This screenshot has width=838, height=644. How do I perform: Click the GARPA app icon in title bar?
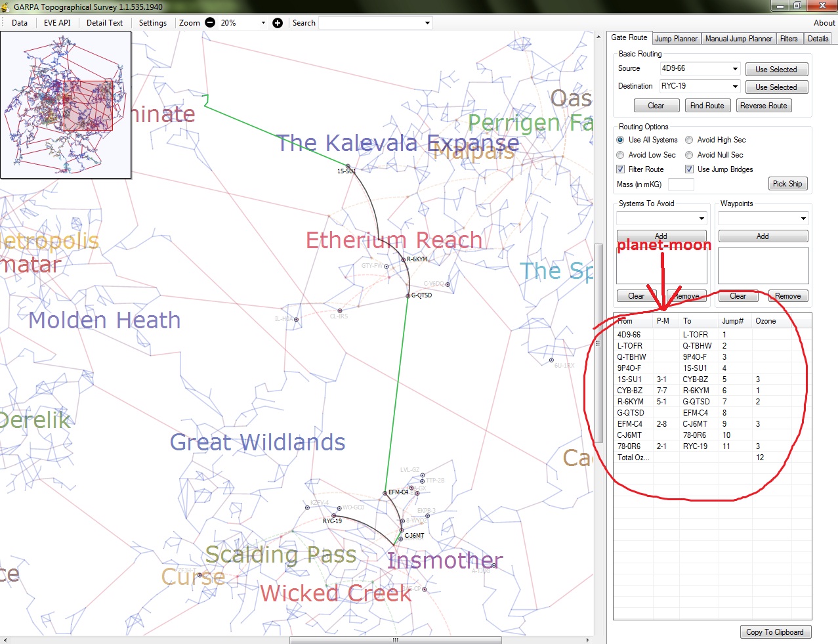[x=6, y=7]
